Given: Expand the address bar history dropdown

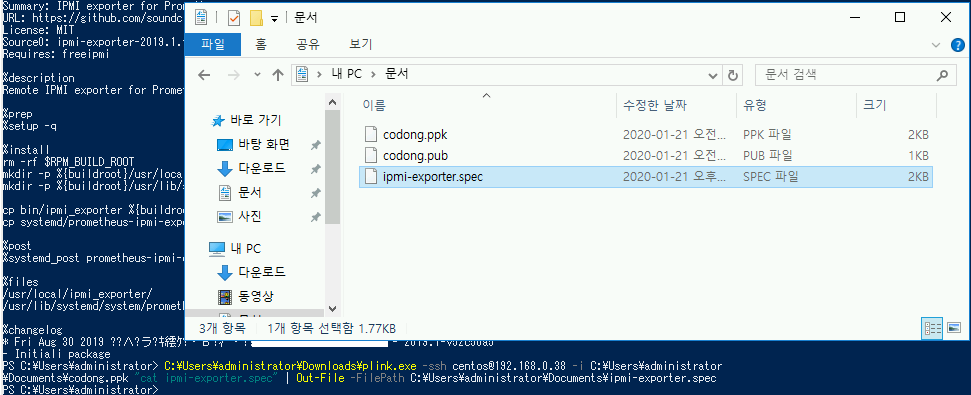Looking at the screenshot, I should [712, 75].
